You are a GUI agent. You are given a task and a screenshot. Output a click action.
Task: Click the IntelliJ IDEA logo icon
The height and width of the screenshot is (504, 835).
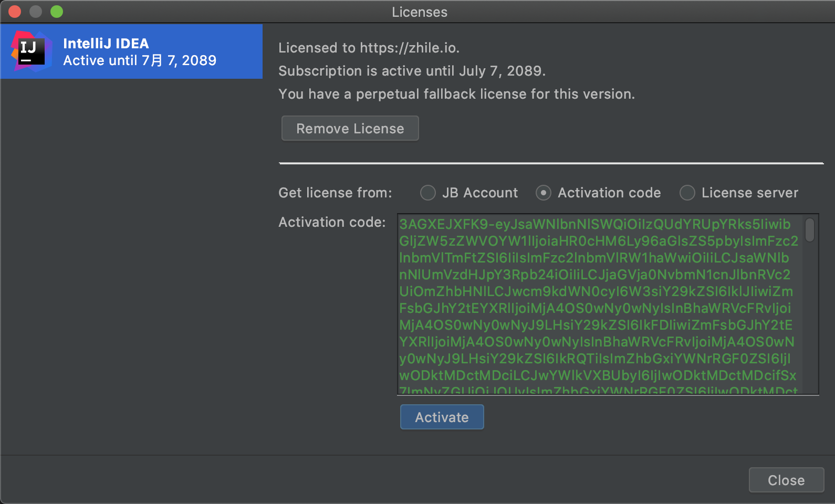31,51
